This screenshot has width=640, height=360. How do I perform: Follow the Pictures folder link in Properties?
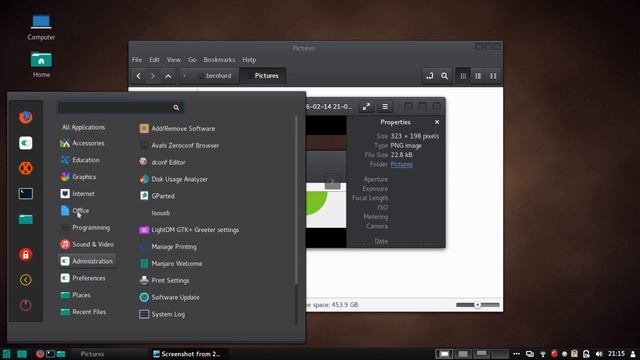click(x=402, y=164)
